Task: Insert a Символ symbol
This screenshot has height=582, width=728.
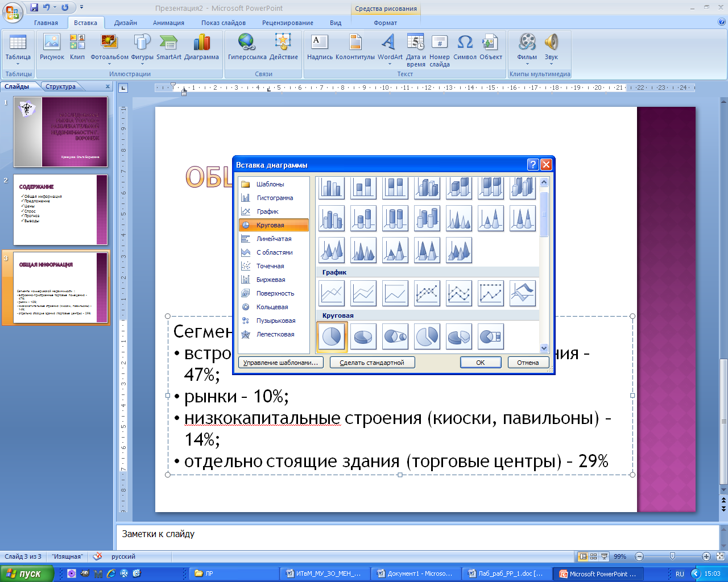Action: [465, 48]
